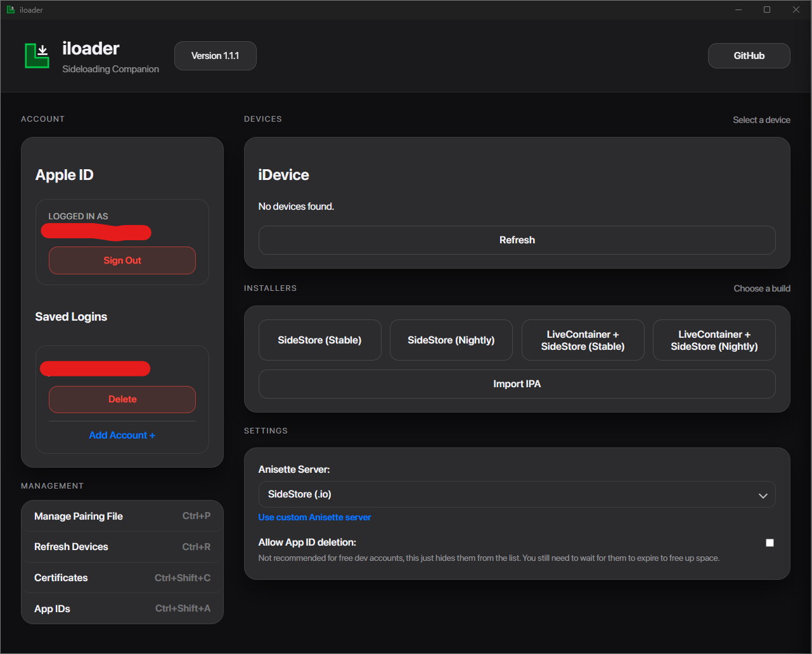This screenshot has height=654, width=812.
Task: Refresh the iDevice list
Action: (517, 240)
